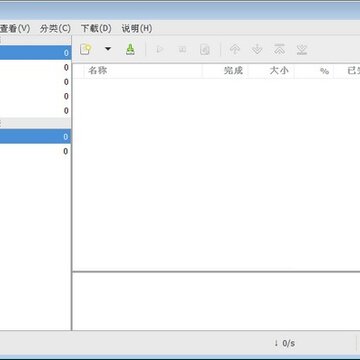The image size is (360, 360).
Task: Open the download properties icon
Action: [205, 50]
